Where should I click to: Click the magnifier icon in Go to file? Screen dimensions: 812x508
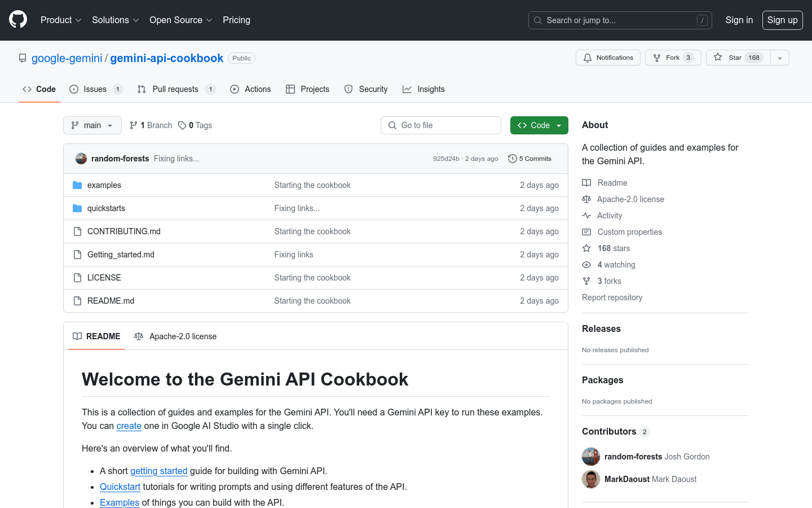(x=392, y=125)
